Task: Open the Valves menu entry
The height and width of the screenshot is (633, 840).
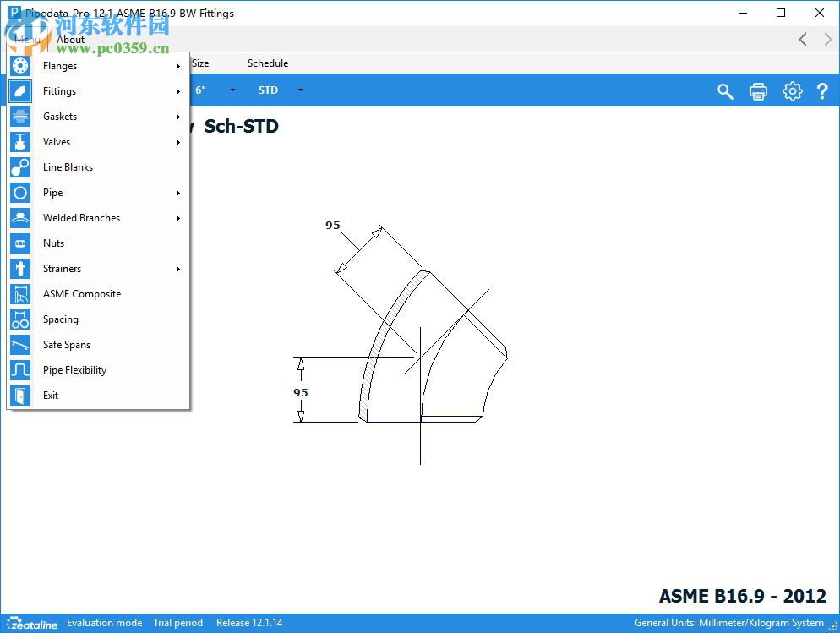Action: 99,142
